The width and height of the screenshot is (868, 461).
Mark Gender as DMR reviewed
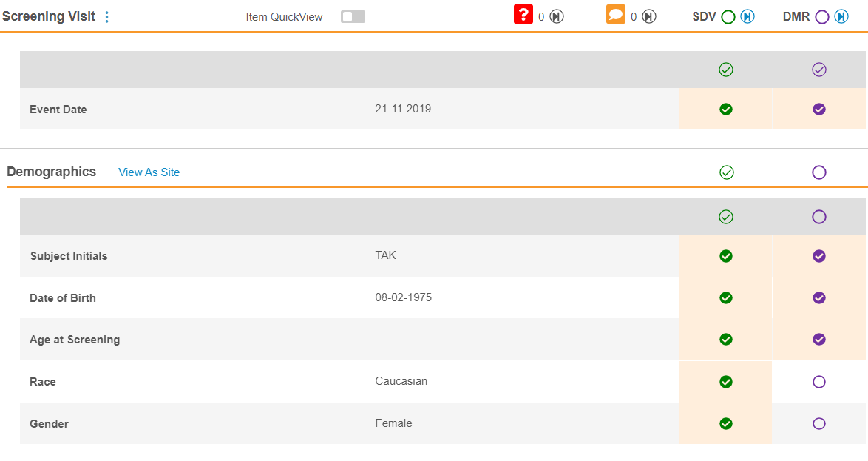[818, 424]
